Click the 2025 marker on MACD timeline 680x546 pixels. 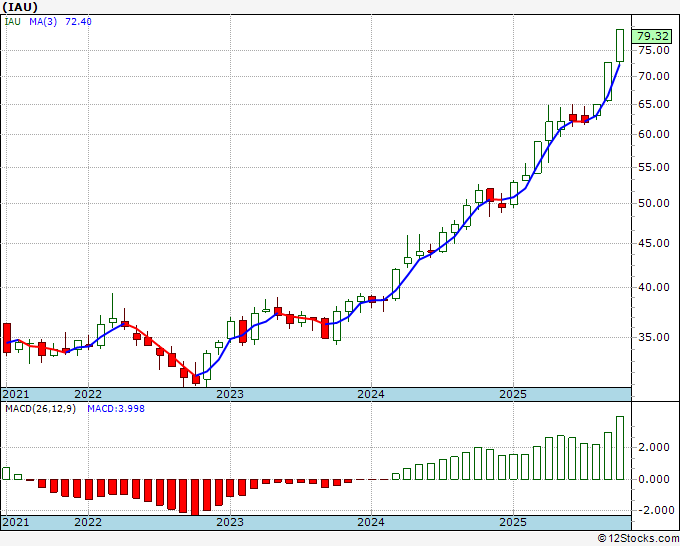point(513,522)
